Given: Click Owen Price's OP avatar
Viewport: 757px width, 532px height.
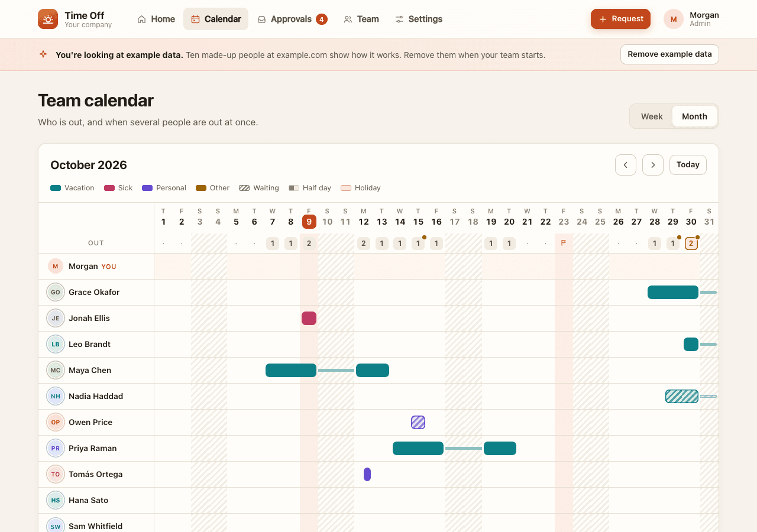Looking at the screenshot, I should [56, 422].
